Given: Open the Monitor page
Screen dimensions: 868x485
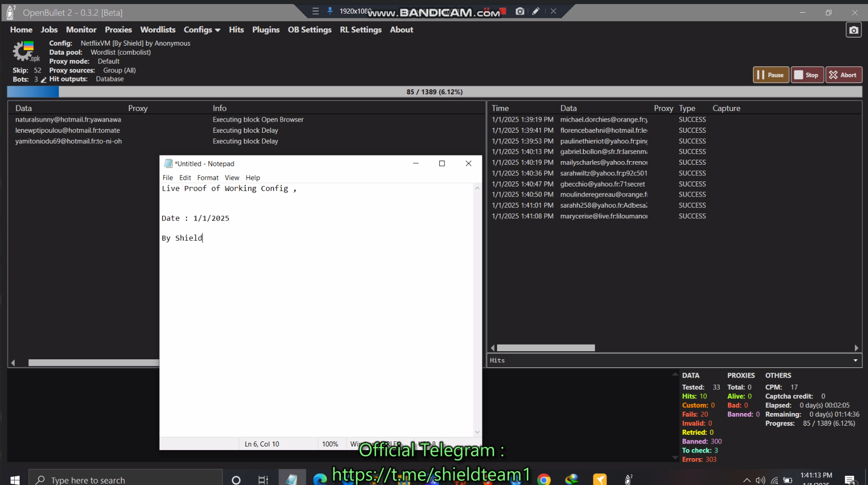Looking at the screenshot, I should point(81,30).
